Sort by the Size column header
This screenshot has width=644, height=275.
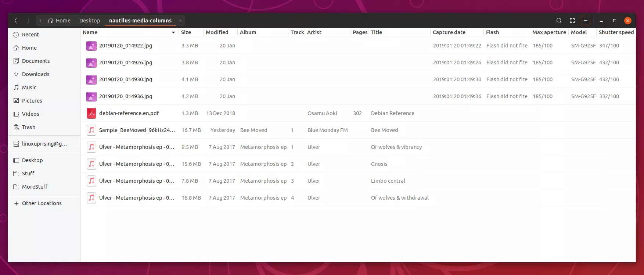(x=191, y=32)
